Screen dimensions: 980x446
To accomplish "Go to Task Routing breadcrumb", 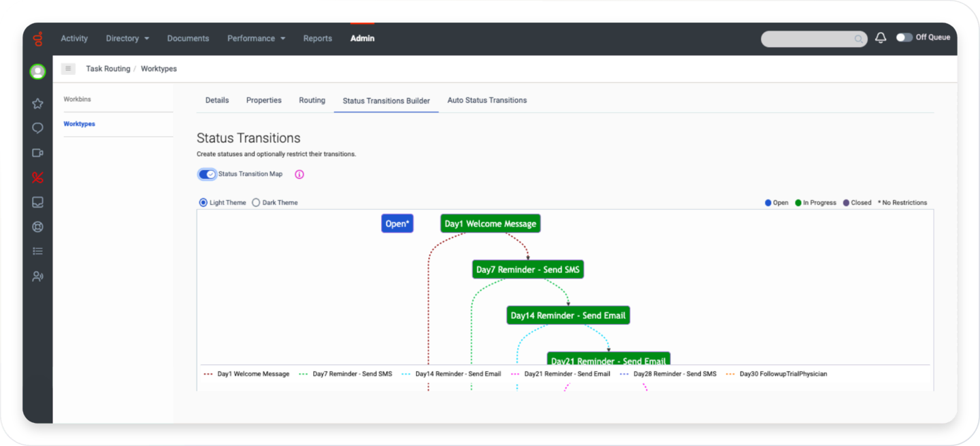I will 108,69.
